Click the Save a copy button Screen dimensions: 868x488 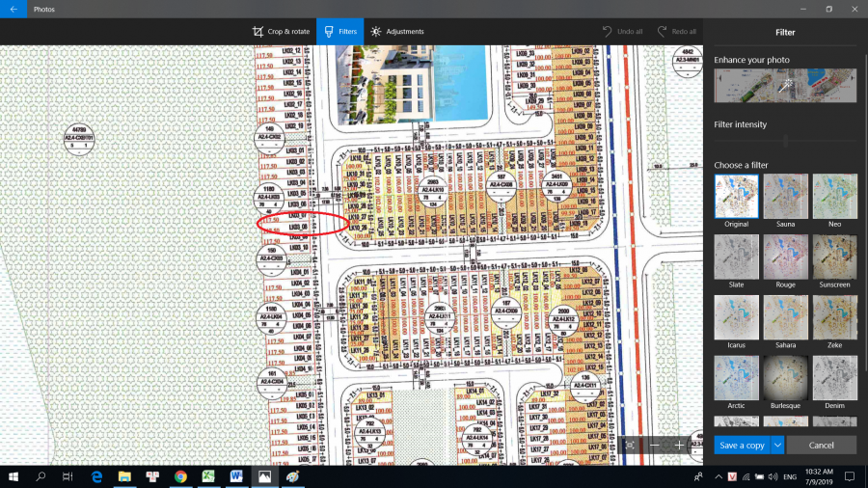click(x=742, y=445)
